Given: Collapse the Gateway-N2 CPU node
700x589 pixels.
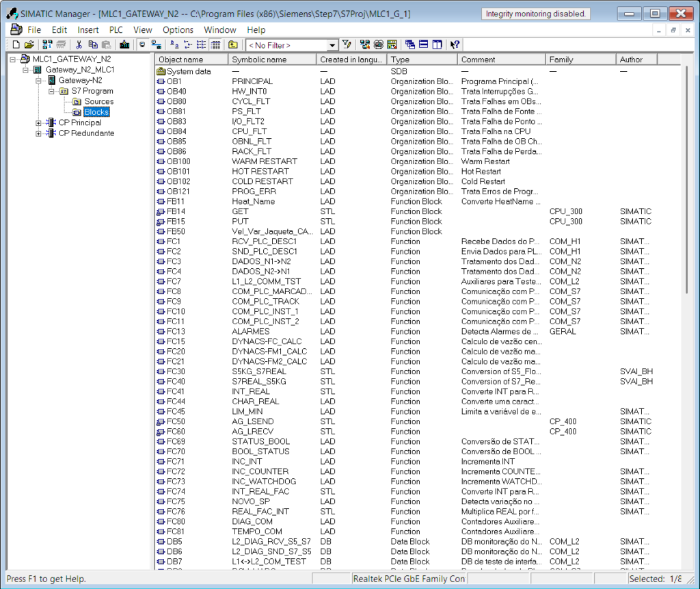Looking at the screenshot, I should coord(38,81).
